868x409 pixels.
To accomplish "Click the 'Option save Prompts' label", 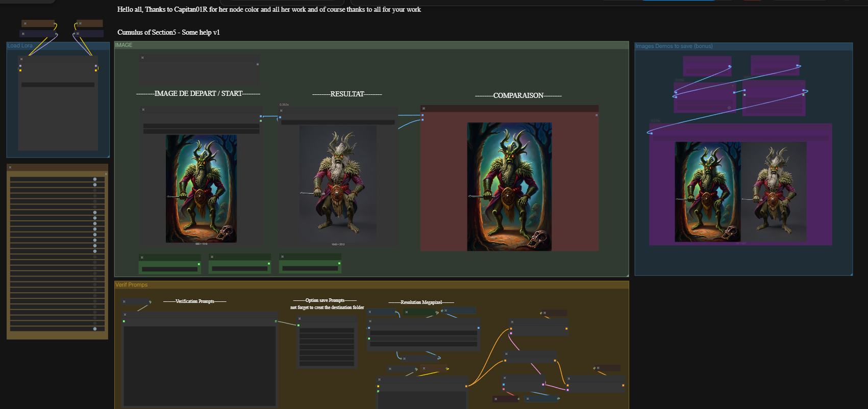I will pyautogui.click(x=325, y=300).
